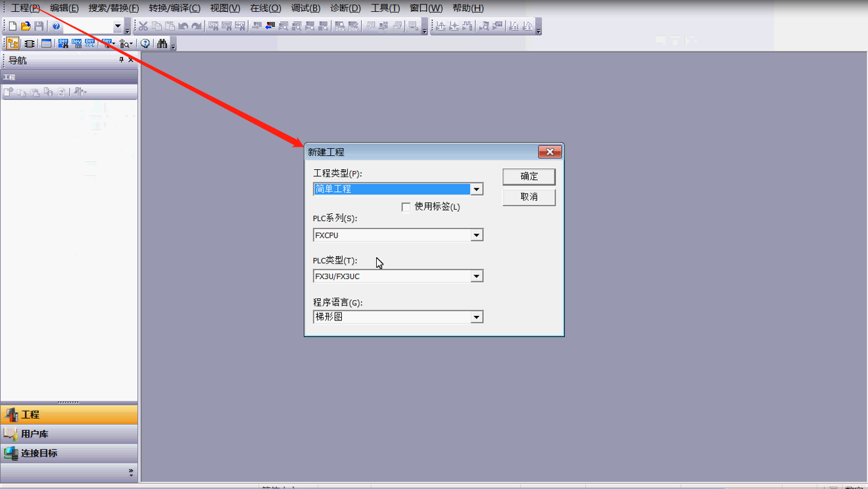Click the binoculars find icon
This screenshot has width=868, height=489.
162,43
